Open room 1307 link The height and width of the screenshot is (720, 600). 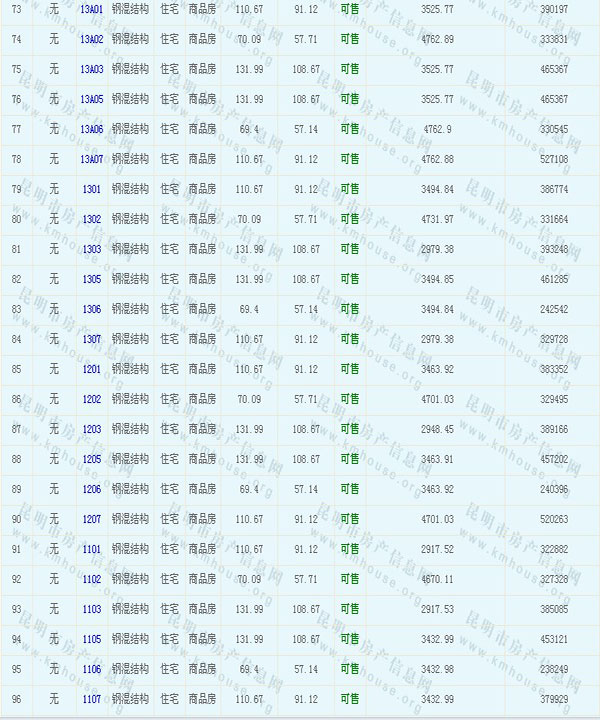click(x=91, y=339)
